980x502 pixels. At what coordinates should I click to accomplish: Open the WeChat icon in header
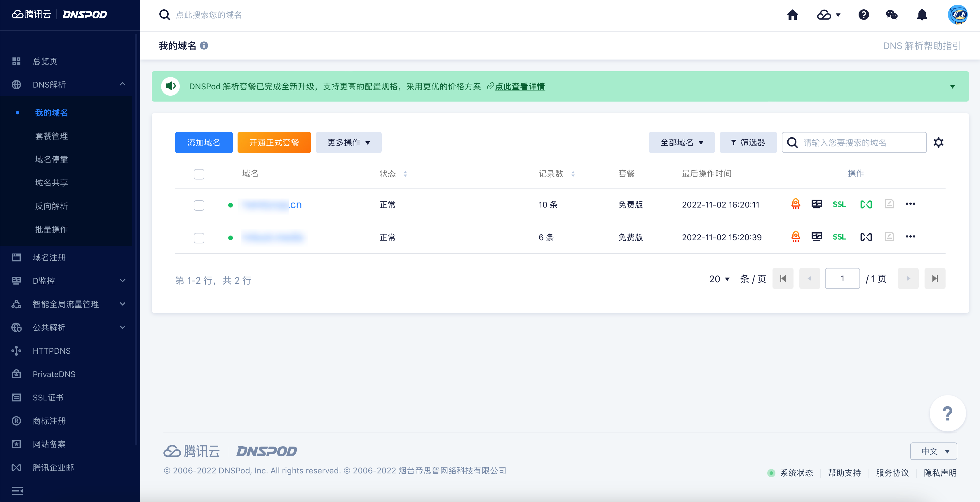[x=891, y=15]
